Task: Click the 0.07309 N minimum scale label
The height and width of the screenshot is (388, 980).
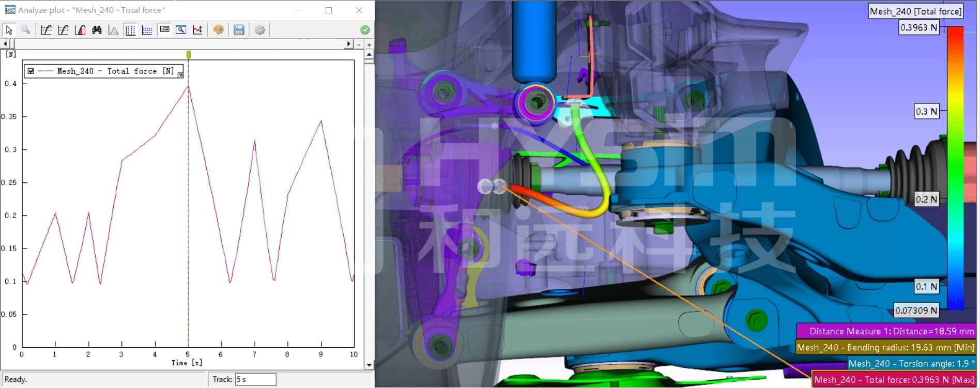Action: [916, 311]
